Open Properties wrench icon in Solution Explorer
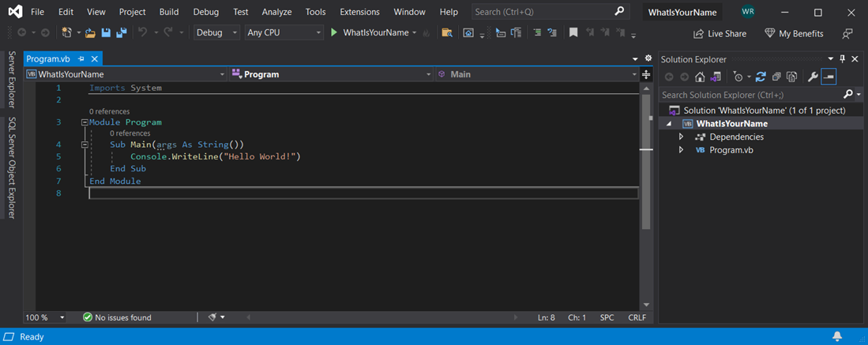 (812, 77)
